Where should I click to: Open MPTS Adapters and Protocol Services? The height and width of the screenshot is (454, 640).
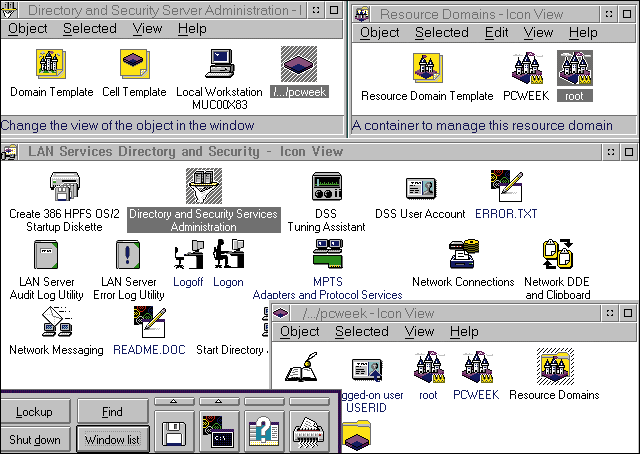328,254
